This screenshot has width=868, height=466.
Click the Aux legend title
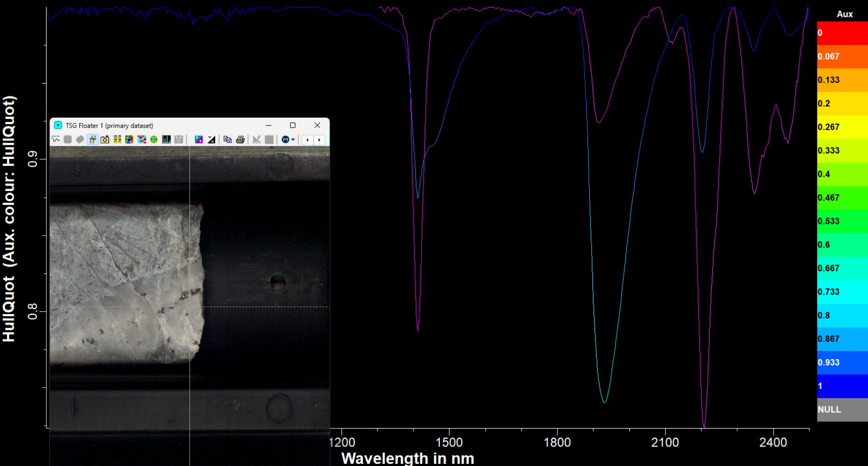coord(845,14)
